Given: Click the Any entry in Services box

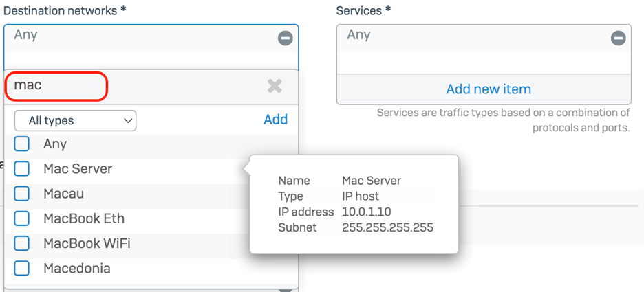Looking at the screenshot, I should pos(358,34).
